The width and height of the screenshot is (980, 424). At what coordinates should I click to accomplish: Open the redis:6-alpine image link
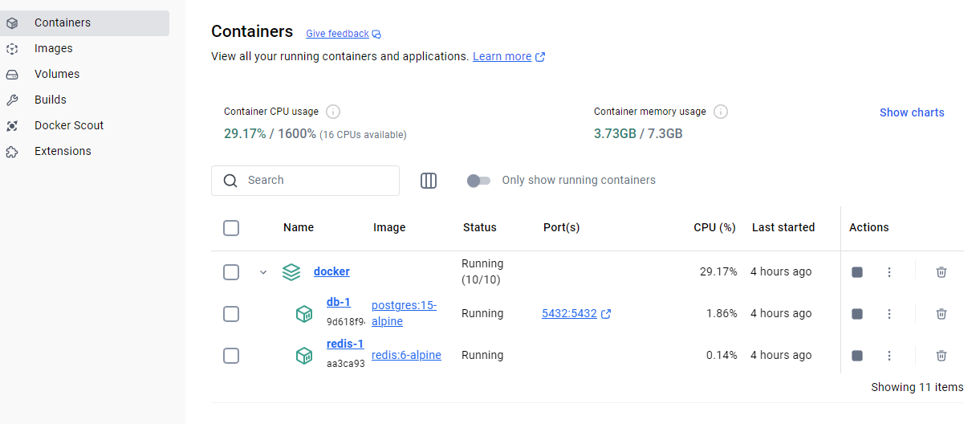point(406,355)
